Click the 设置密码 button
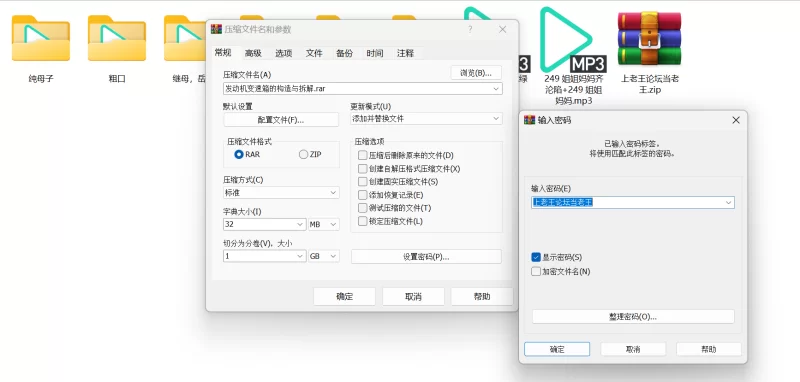800x382 pixels. [426, 257]
